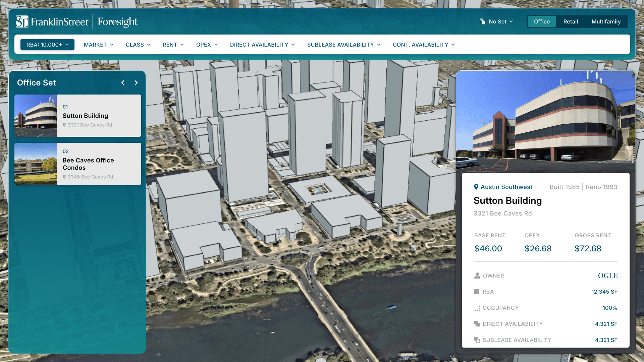The height and width of the screenshot is (362, 644).
Task: Open the RBA: 10,000+ filter dropdown
Action: (x=47, y=45)
